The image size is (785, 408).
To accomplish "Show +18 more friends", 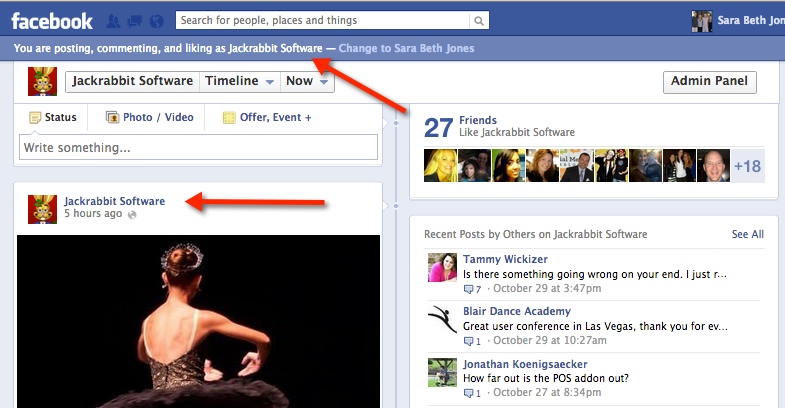I will 747,166.
